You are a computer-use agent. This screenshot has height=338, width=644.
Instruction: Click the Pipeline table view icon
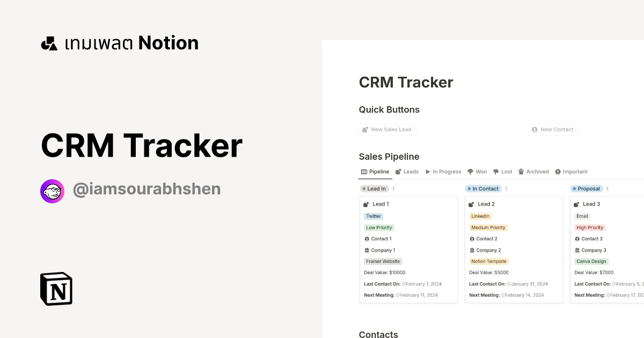363,171
